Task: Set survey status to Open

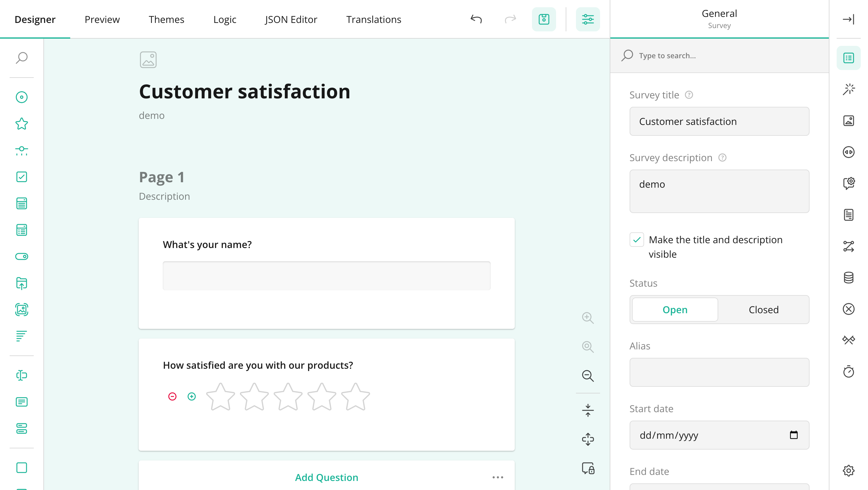Action: tap(675, 310)
